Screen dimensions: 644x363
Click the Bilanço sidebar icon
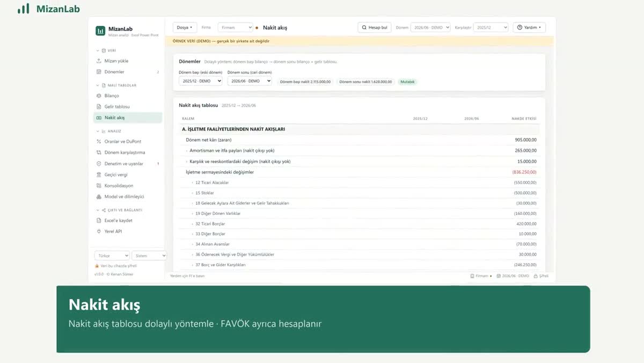(99, 96)
